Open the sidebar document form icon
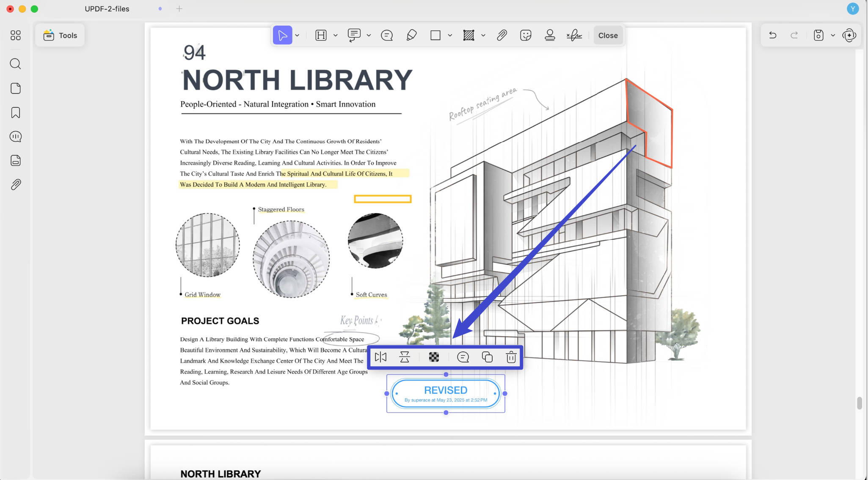Image resolution: width=868 pixels, height=480 pixels. coord(16,161)
